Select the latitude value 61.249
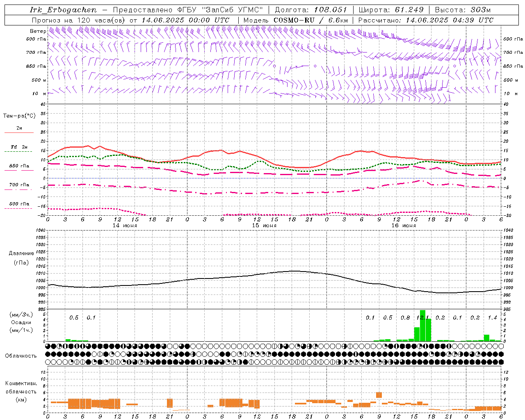 point(409,10)
